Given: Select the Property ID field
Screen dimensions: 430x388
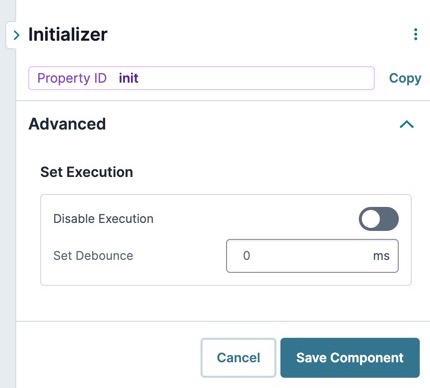Looking at the screenshot, I should tap(201, 78).
